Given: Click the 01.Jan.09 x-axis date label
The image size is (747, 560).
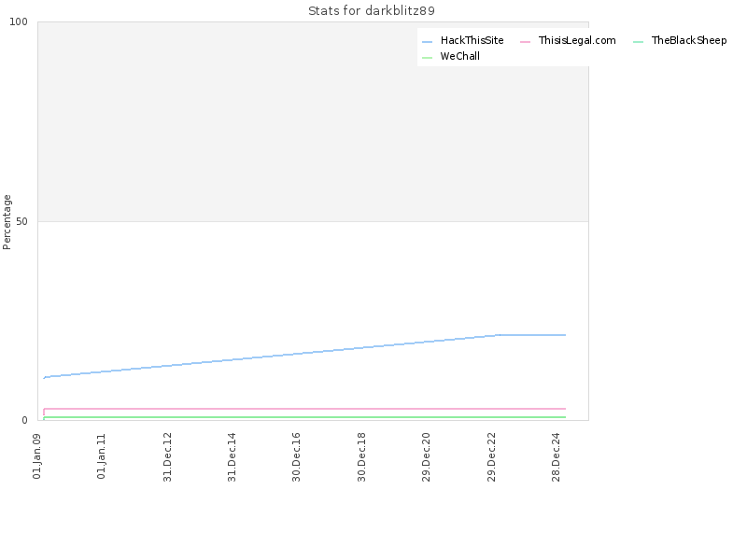Looking at the screenshot, I should [x=37, y=455].
